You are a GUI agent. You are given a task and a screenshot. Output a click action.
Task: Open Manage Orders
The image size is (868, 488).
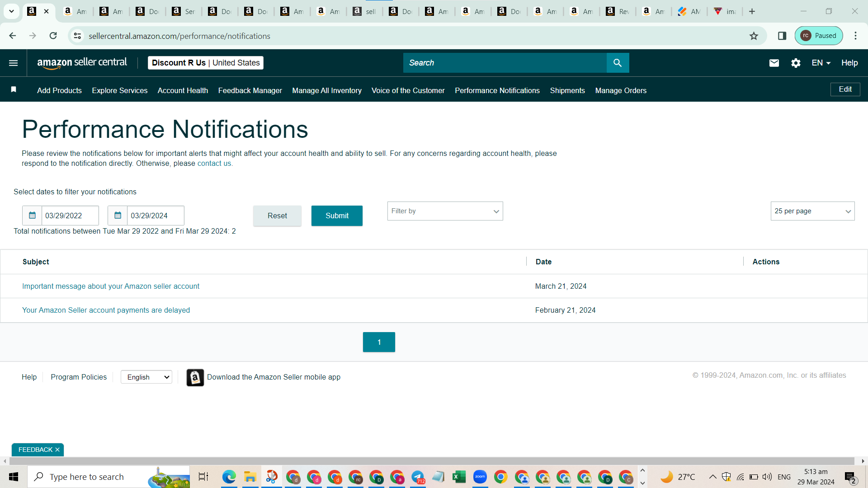[x=621, y=90]
